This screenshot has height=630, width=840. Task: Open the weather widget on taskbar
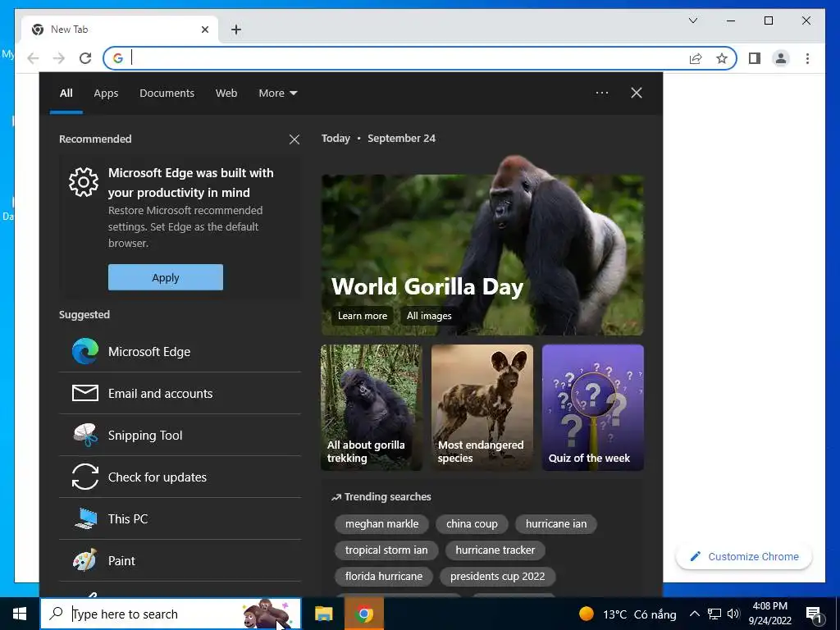(628, 614)
